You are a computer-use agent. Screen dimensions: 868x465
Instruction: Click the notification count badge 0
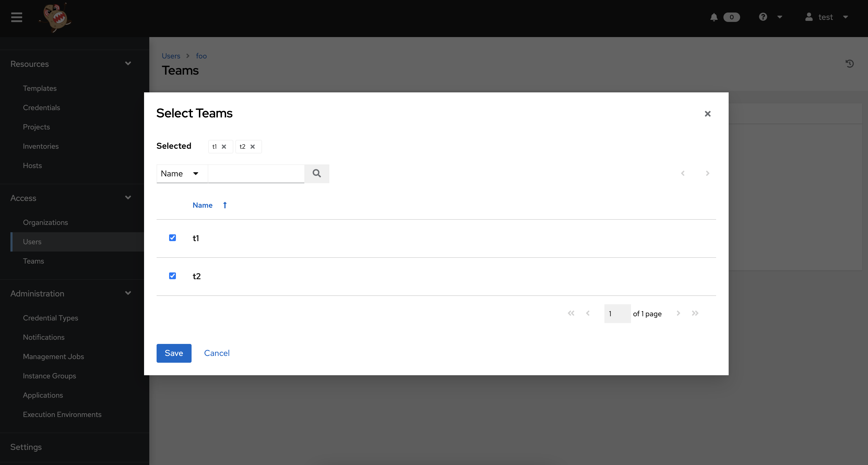[x=732, y=17]
